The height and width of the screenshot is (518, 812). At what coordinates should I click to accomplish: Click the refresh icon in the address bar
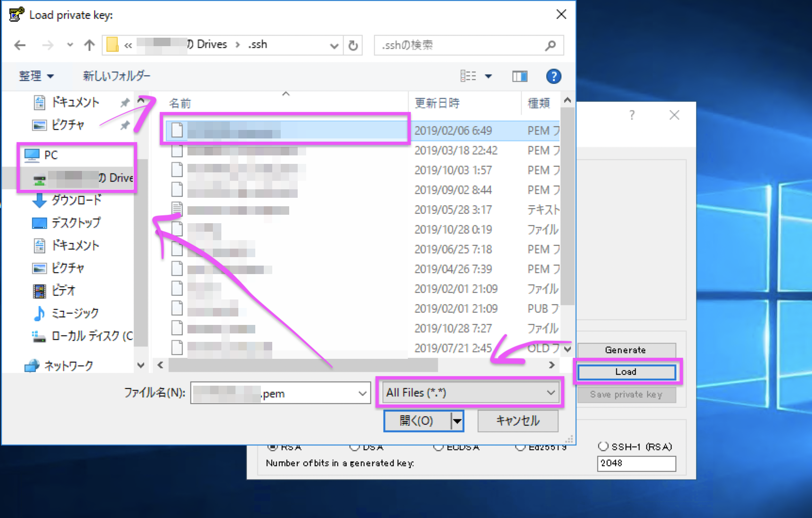pos(353,45)
